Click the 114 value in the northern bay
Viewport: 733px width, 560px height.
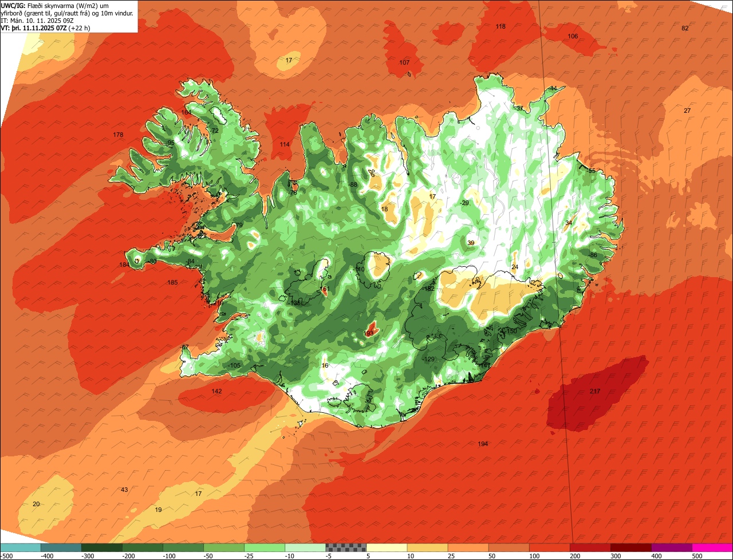285,145
